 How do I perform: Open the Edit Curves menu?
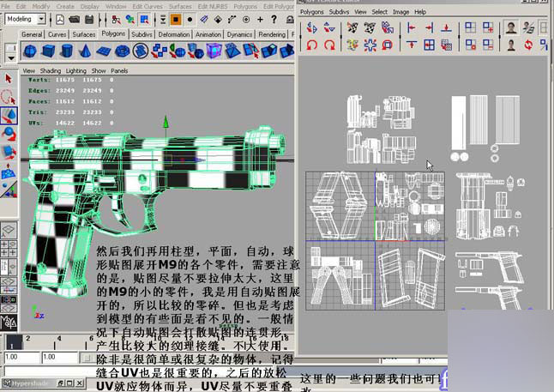tap(148, 6)
